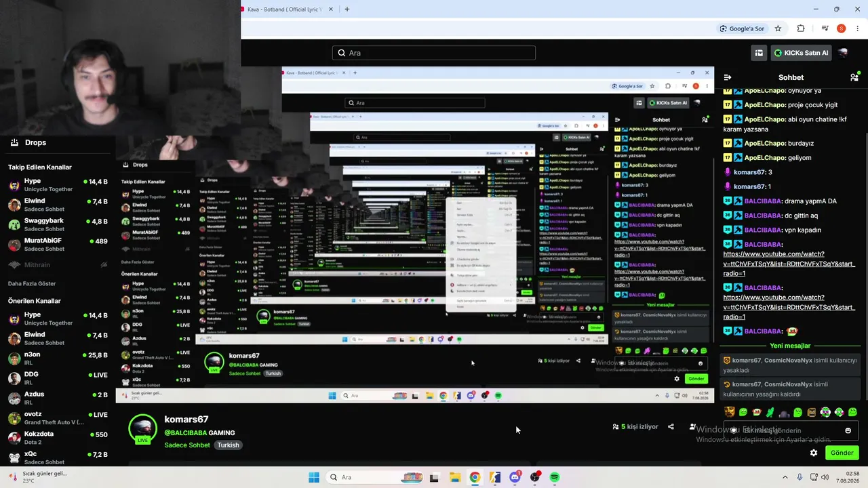
Task: Open @BALCIBABA link under stream title
Action: (x=186, y=433)
